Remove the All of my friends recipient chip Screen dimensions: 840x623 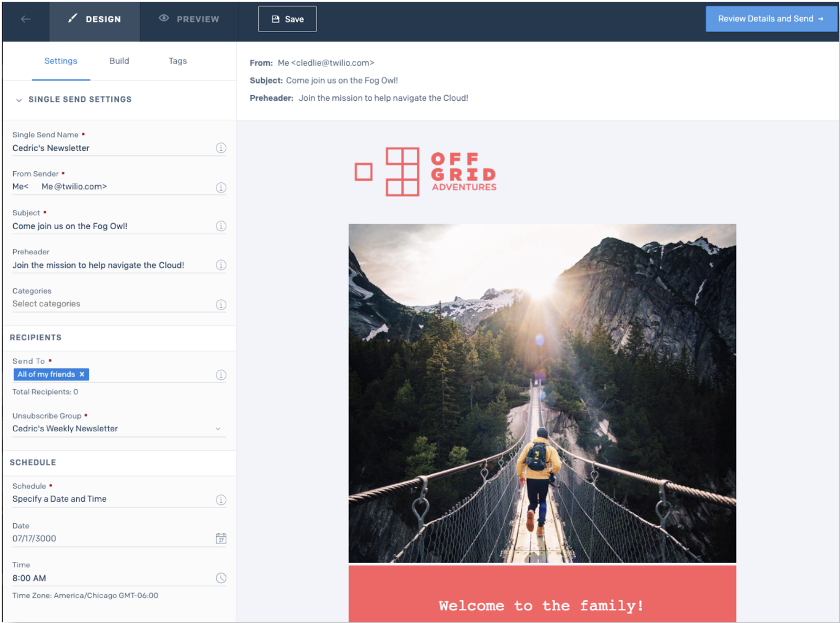point(82,374)
